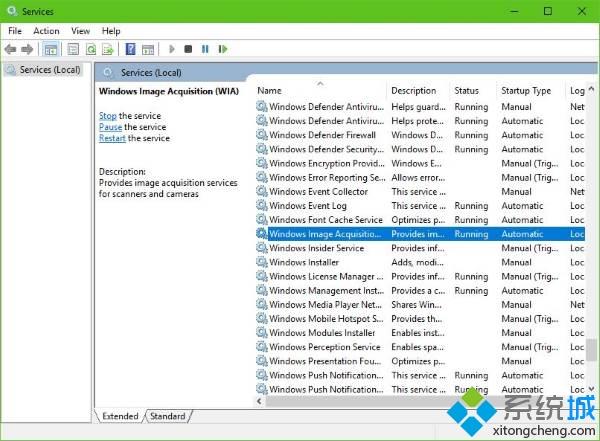
Task: Click the horizontal scrollbar left arrow
Action: point(259,401)
